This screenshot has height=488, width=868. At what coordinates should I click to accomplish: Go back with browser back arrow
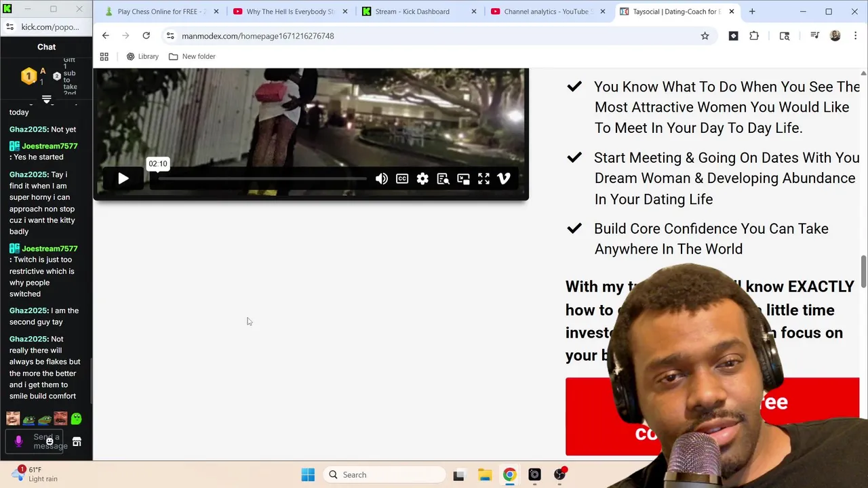pyautogui.click(x=105, y=36)
